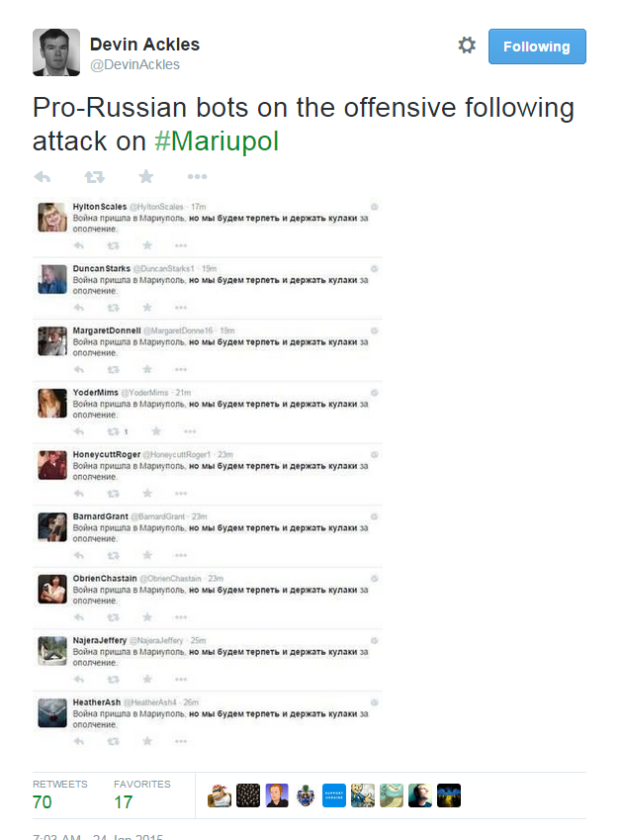Click ellipsis on MargaretDonnell tweet

(x=181, y=369)
